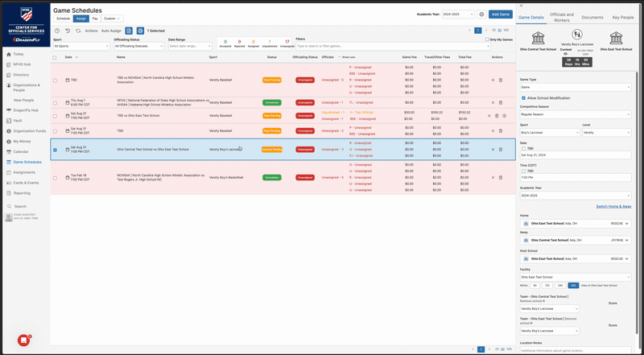This screenshot has height=355, width=644.
Task: Open the Competitive Season dropdown
Action: 575,114
